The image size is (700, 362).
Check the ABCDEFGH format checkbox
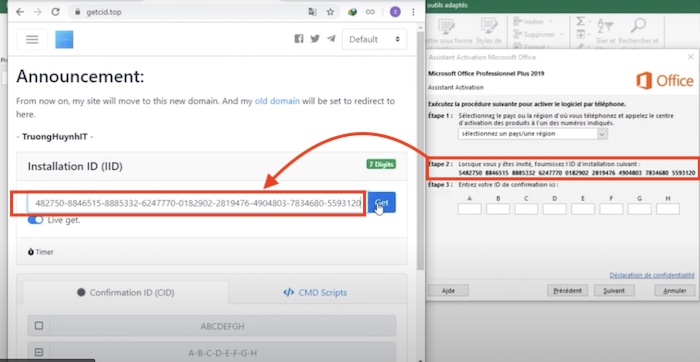[x=39, y=326]
